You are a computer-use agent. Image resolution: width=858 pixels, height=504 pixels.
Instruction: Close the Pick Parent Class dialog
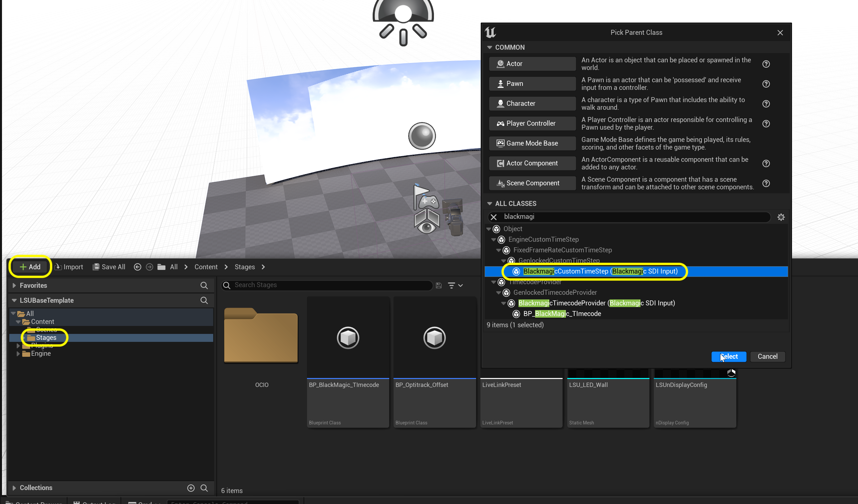[780, 33]
